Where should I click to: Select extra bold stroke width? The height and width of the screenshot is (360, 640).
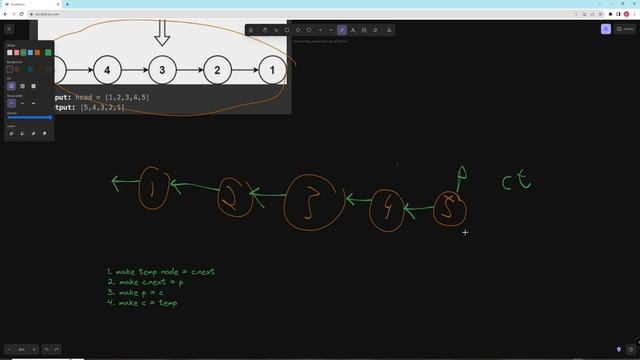pyautogui.click(x=33, y=103)
